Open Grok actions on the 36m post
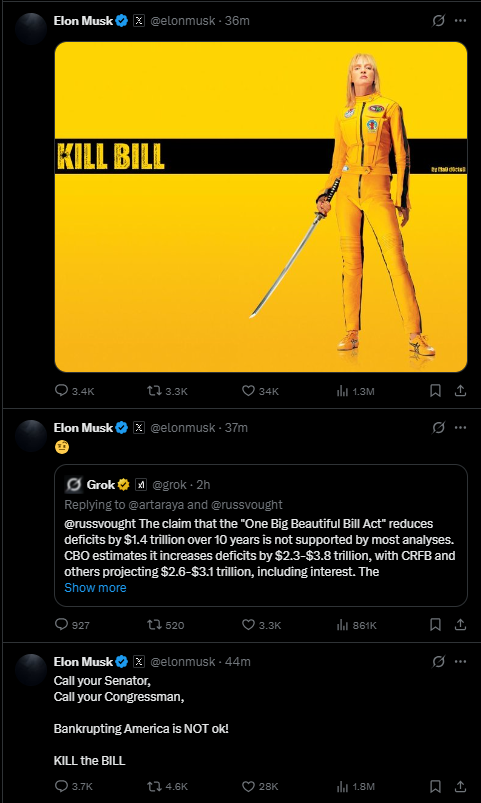The image size is (481, 803). (438, 21)
